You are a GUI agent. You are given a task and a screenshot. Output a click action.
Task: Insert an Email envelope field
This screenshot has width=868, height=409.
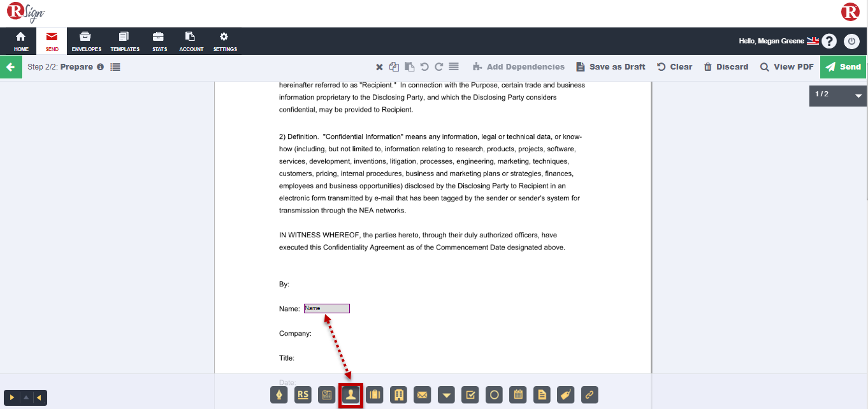click(422, 395)
